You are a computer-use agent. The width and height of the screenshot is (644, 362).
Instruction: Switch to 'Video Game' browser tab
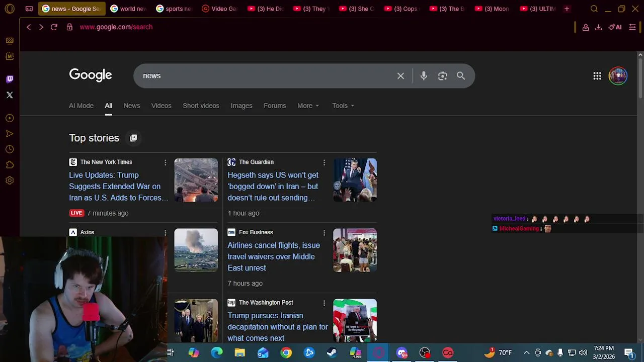point(219,9)
